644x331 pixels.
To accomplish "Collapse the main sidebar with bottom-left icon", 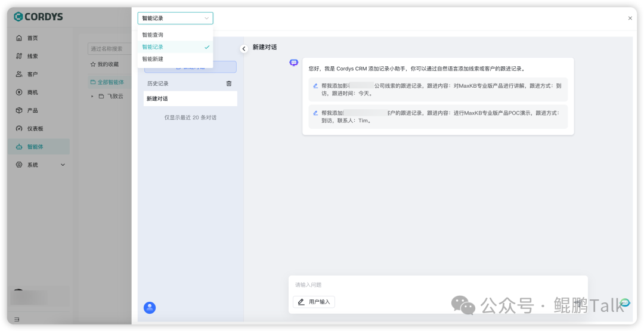I will 17,319.
